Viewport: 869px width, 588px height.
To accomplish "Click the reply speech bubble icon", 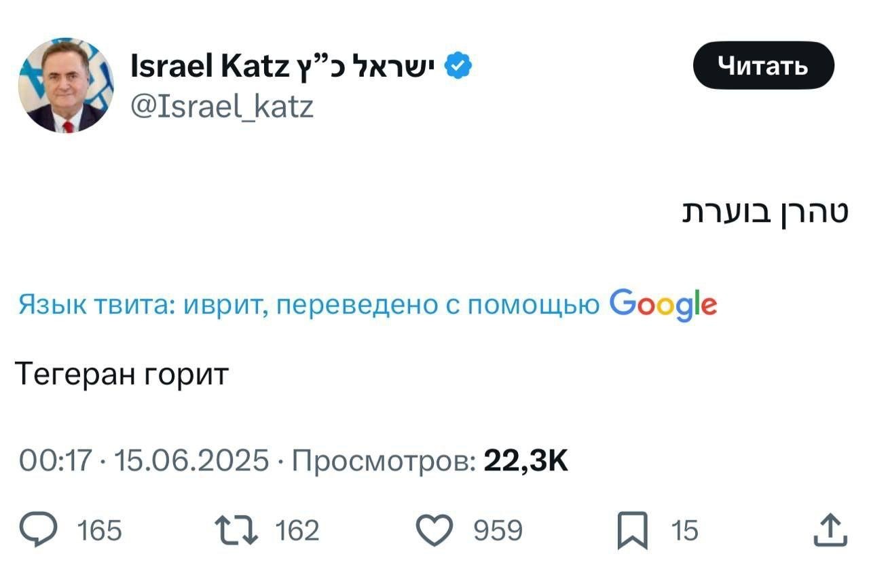I will [x=40, y=530].
